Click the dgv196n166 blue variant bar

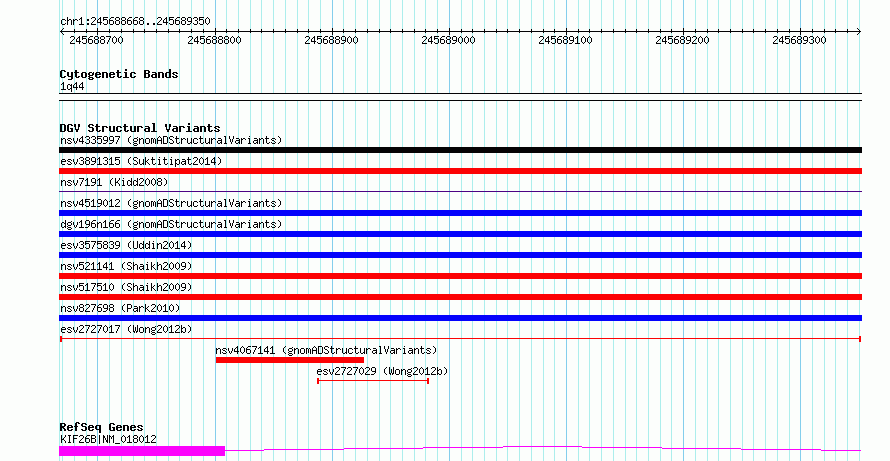point(460,234)
